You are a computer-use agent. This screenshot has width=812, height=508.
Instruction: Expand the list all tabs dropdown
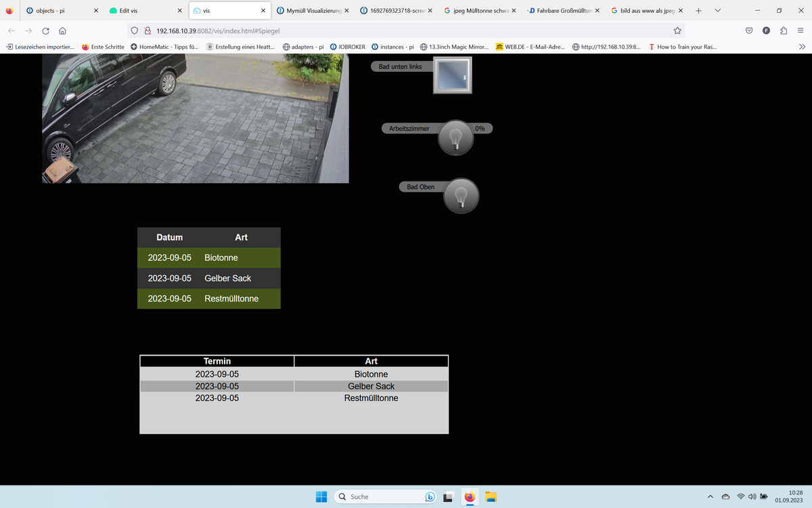718,11
